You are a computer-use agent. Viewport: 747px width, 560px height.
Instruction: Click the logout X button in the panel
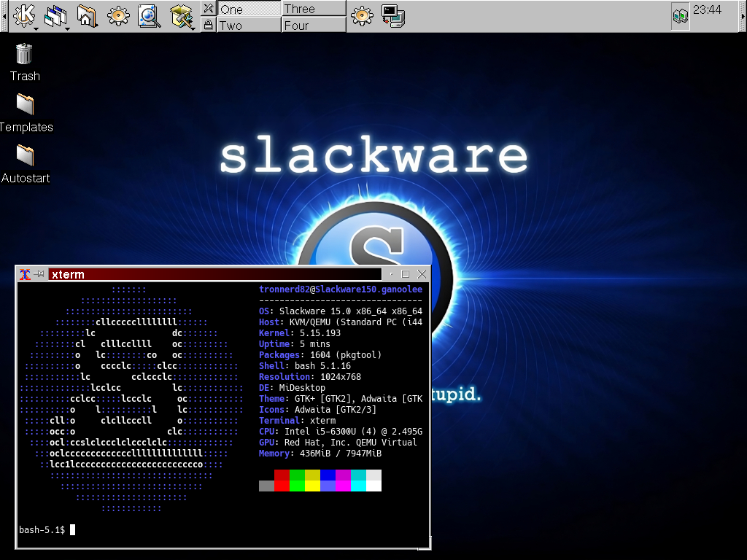point(208,9)
